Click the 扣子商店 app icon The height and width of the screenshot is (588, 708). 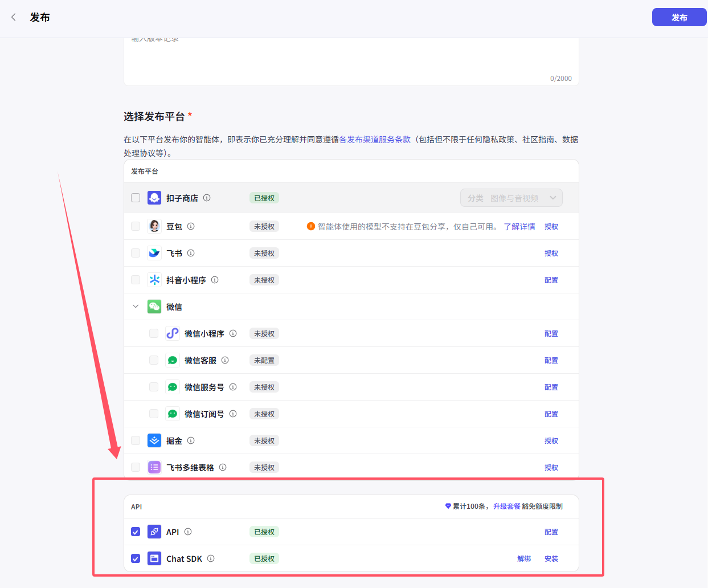(x=154, y=197)
